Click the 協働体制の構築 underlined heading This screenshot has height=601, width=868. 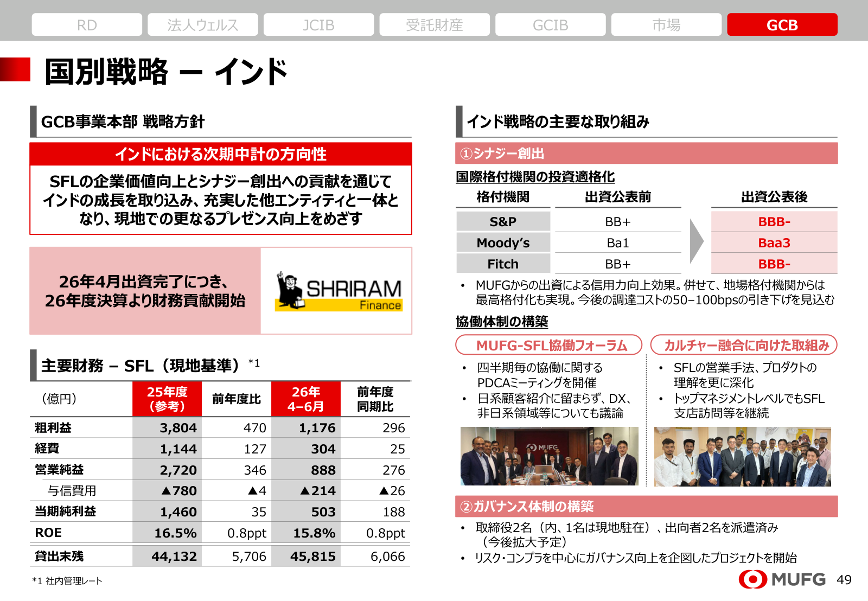(502, 322)
